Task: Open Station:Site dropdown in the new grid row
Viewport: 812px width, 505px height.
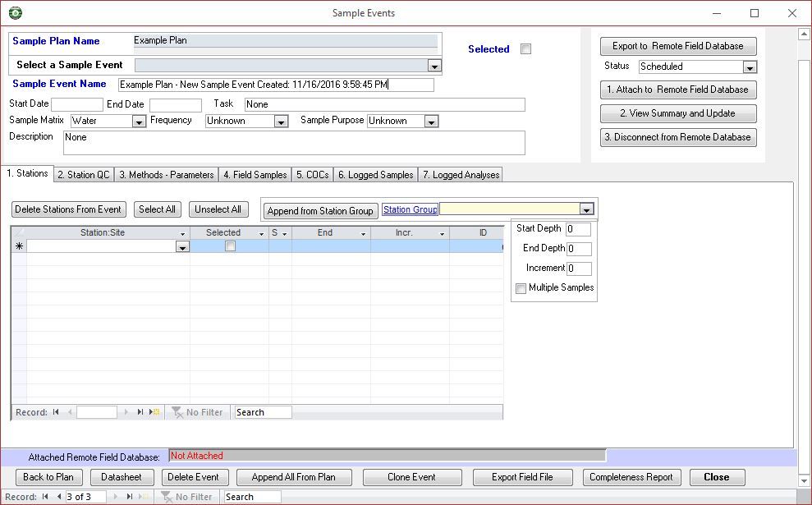Action: pos(182,247)
